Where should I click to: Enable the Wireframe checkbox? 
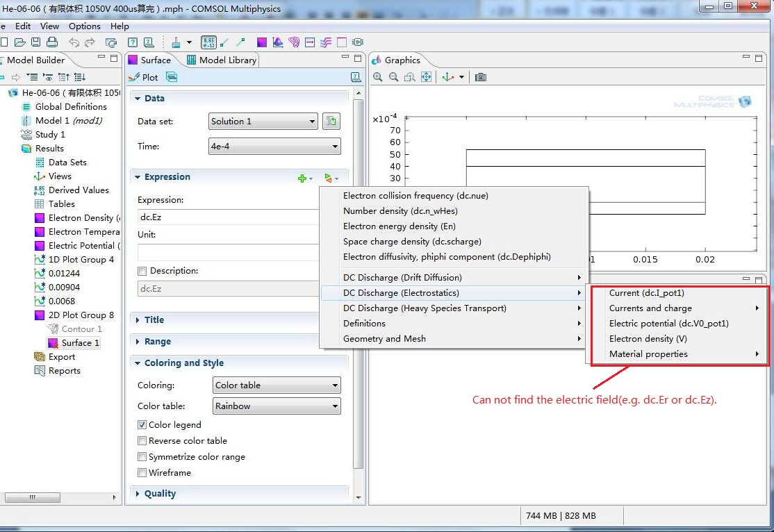tap(142, 472)
